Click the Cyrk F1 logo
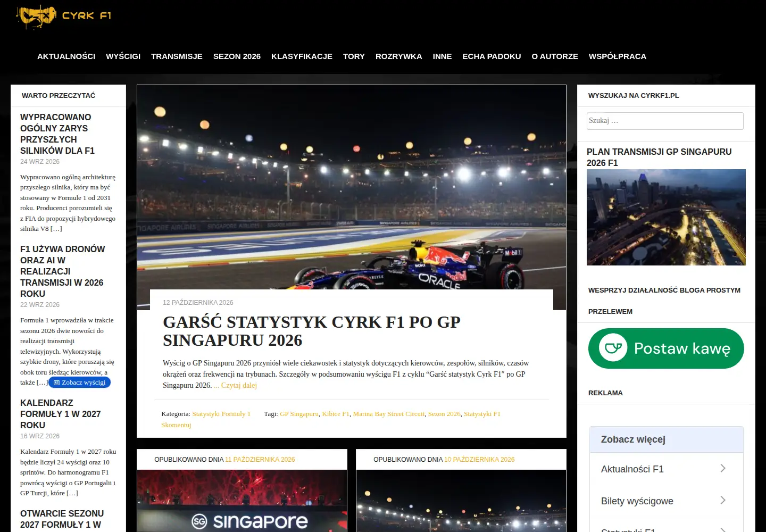 click(x=64, y=16)
